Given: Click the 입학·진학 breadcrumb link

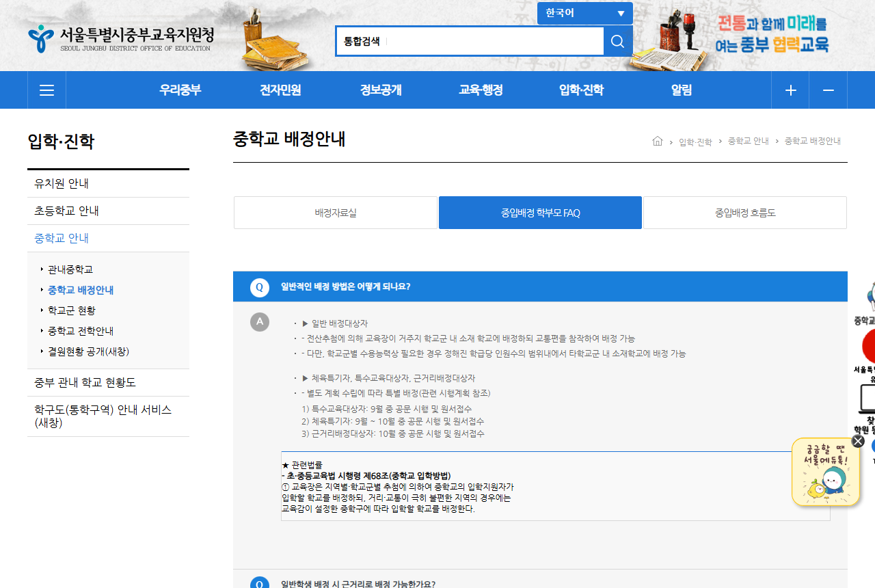Looking at the screenshot, I should (695, 142).
